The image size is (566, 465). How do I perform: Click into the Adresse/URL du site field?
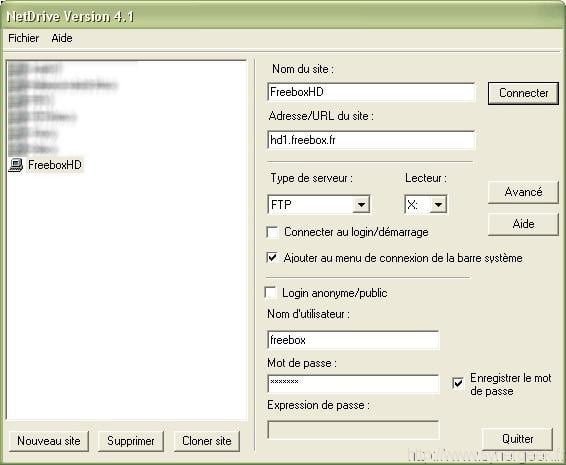371,140
